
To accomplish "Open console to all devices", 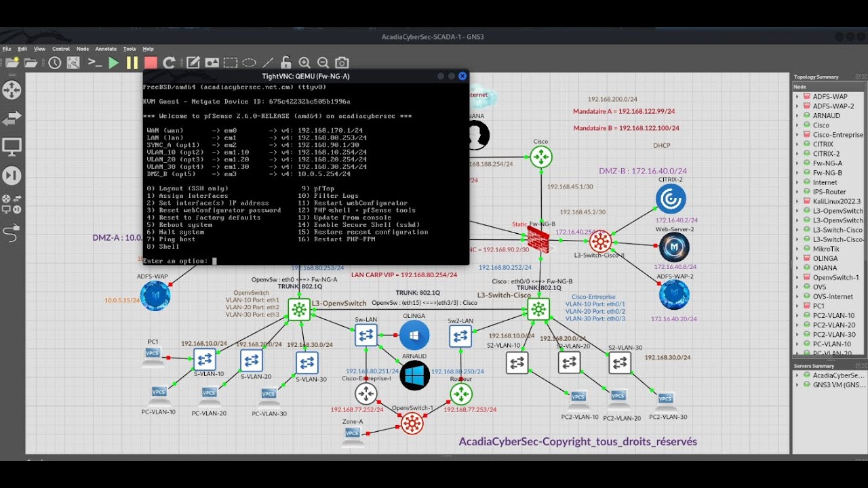I will (95, 63).
